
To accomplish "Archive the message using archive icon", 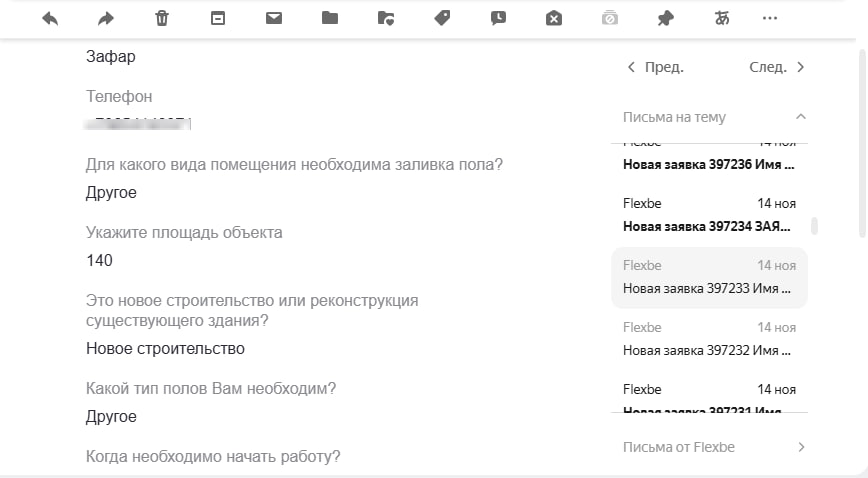I will click(x=218, y=18).
